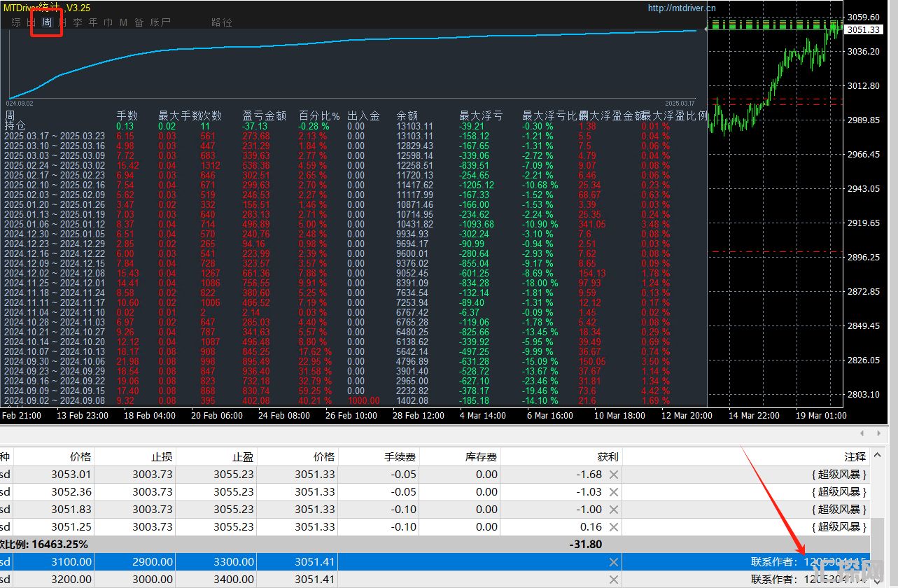898x588 pixels.
Task: Close the order with profit -1.68
Action: (x=613, y=475)
